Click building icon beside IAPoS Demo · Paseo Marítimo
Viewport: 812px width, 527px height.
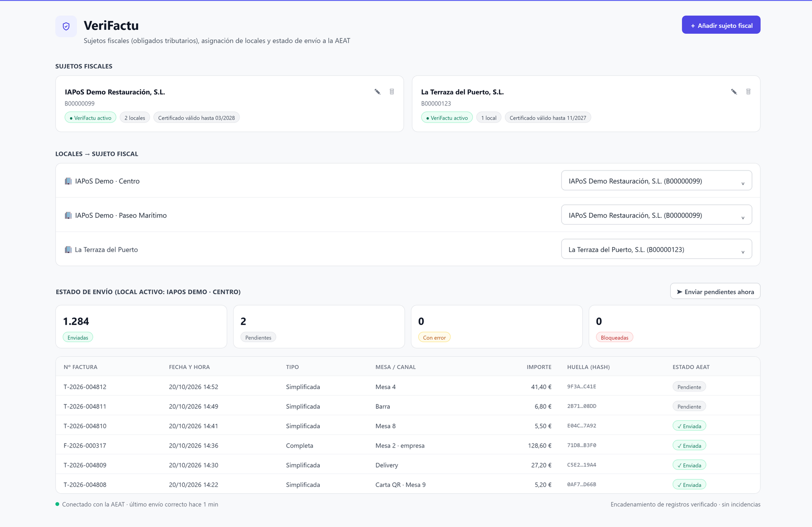[68, 215]
